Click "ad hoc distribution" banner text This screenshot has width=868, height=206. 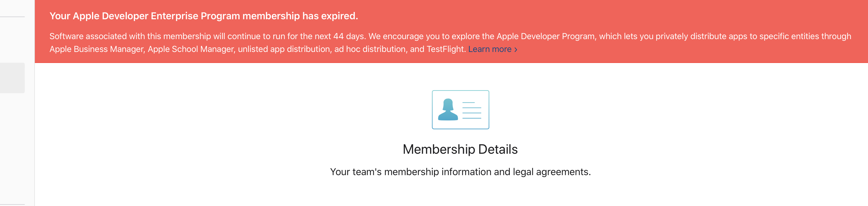click(x=370, y=49)
